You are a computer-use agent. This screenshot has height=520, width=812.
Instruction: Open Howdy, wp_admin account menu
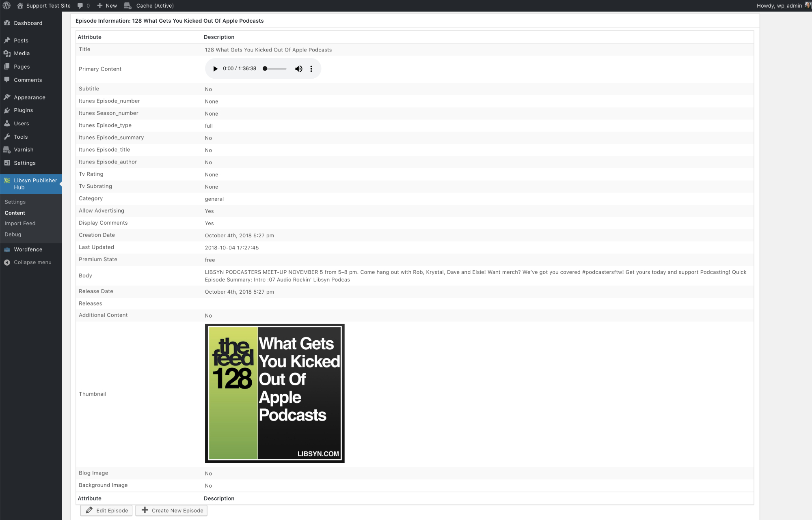[x=784, y=6]
